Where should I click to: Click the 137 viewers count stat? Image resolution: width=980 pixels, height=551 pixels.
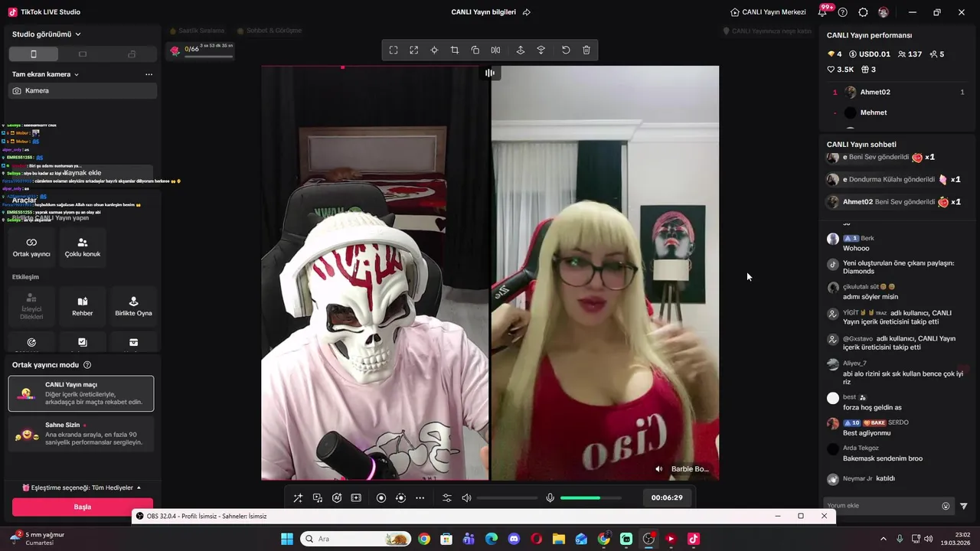click(910, 54)
